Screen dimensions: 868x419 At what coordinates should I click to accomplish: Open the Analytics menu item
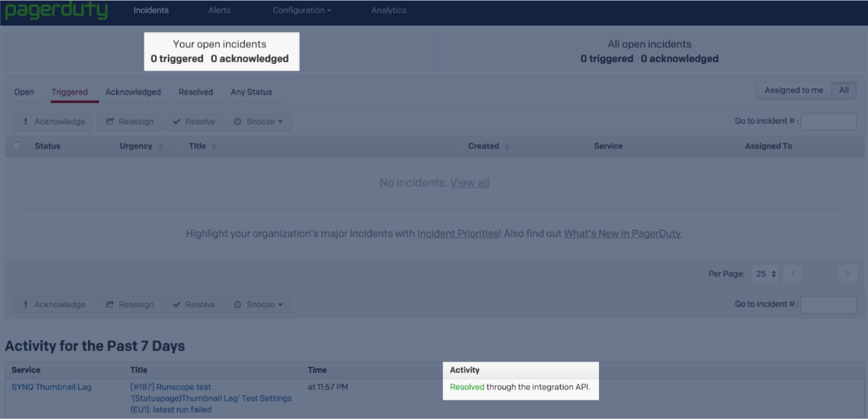click(x=389, y=10)
